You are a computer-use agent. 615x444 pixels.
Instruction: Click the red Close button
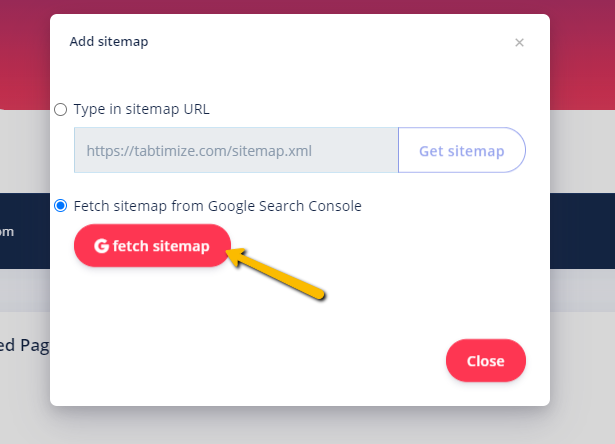coord(486,360)
